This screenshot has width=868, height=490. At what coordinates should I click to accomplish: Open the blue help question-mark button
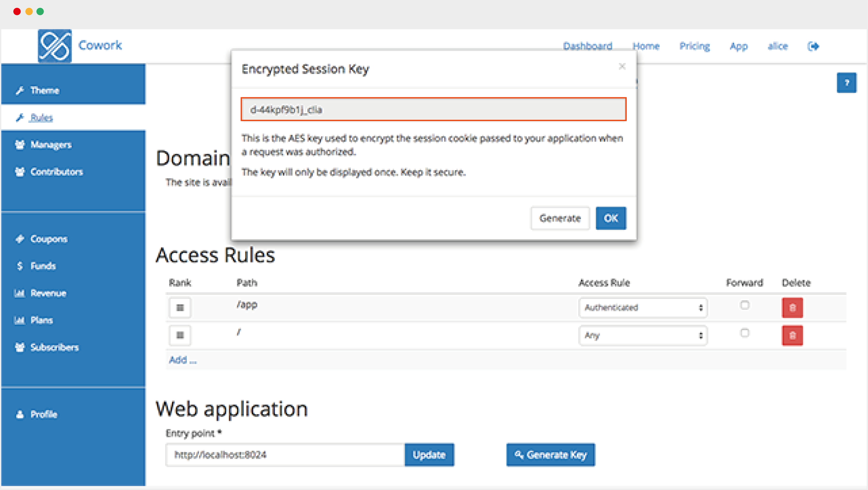pyautogui.click(x=847, y=83)
